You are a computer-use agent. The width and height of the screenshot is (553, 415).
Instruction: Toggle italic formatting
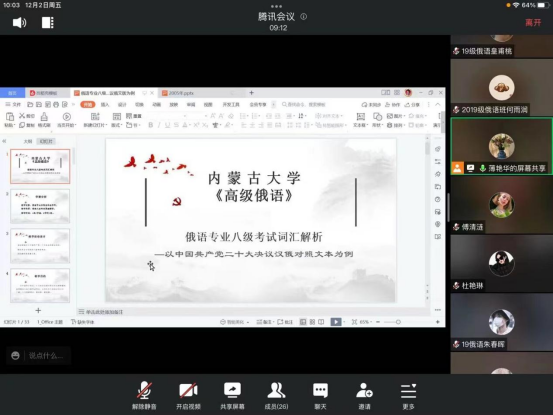coord(159,125)
